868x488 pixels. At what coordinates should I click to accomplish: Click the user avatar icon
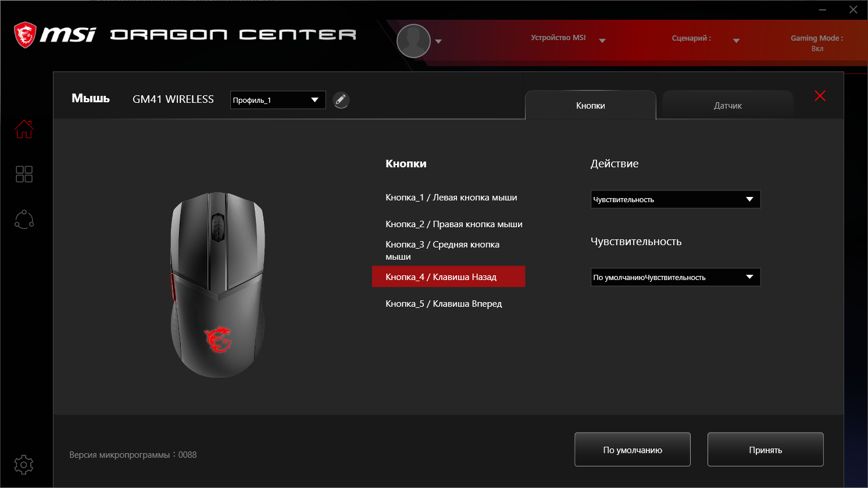[413, 41]
